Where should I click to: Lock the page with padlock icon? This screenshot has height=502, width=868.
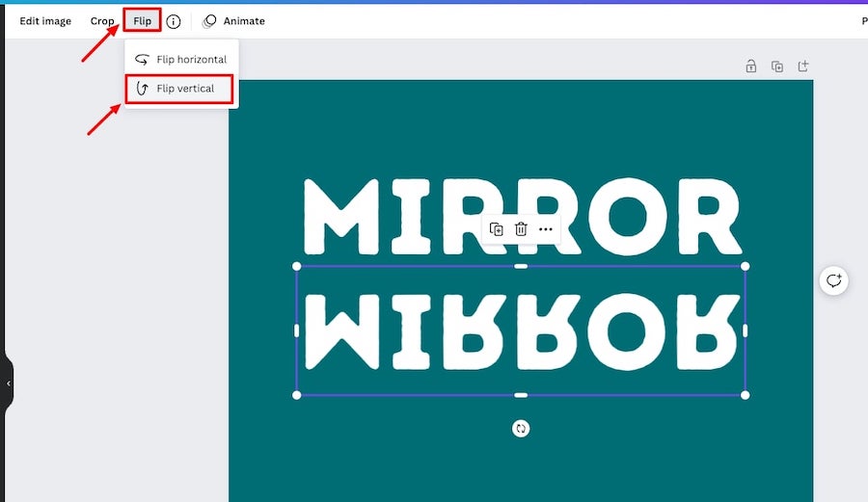pyautogui.click(x=751, y=66)
